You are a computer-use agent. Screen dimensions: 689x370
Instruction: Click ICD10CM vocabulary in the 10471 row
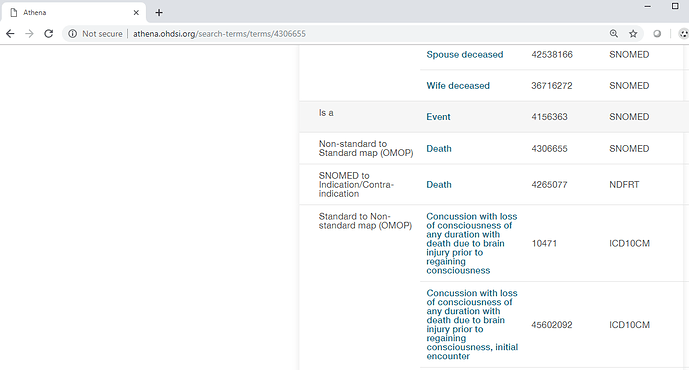pyautogui.click(x=629, y=243)
